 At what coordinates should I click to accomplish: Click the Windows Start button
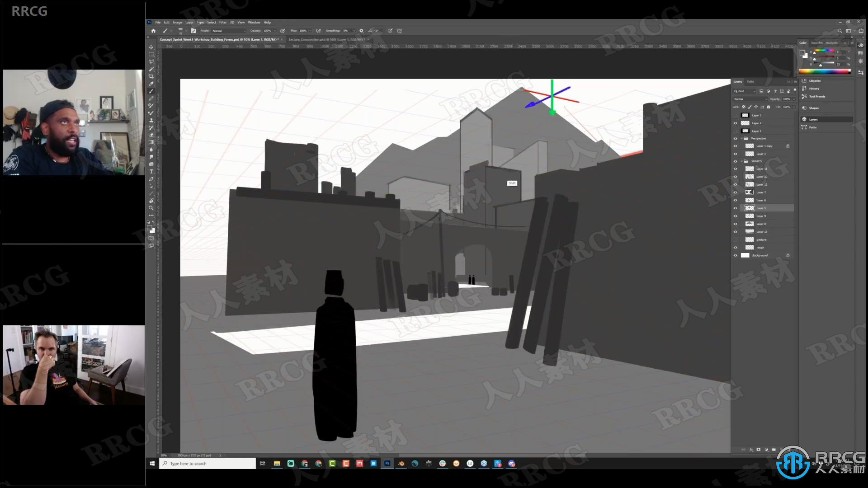[x=152, y=464]
